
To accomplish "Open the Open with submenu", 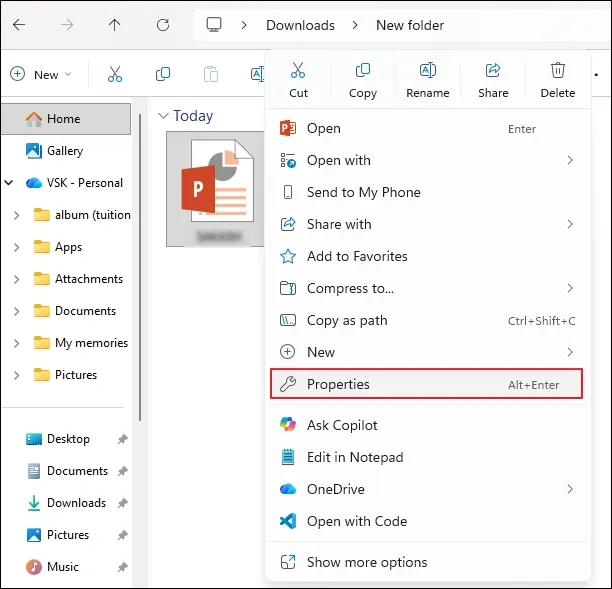I will tap(427, 160).
